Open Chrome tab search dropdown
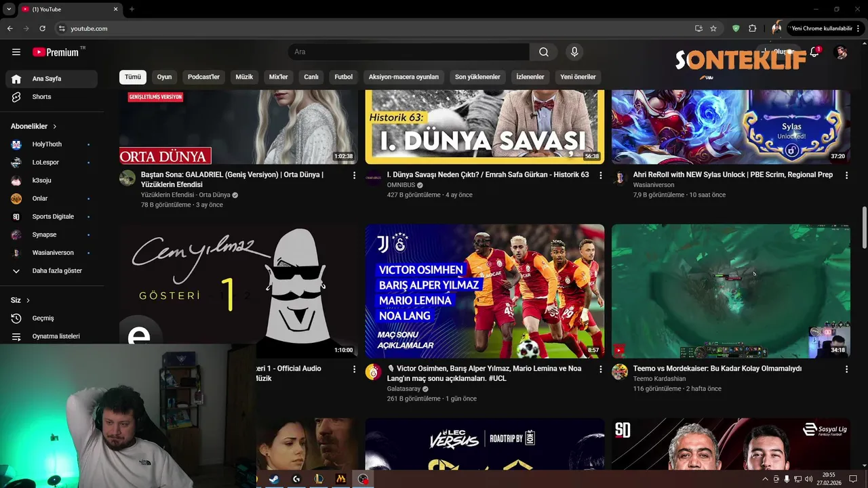The height and width of the screenshot is (488, 868). (x=9, y=9)
